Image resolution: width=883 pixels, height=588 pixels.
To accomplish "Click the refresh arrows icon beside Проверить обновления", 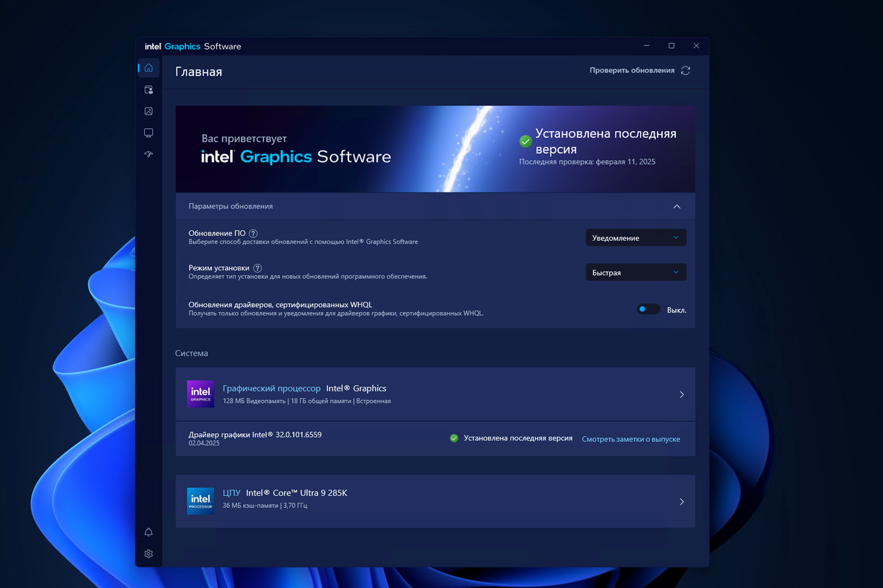I will point(686,71).
